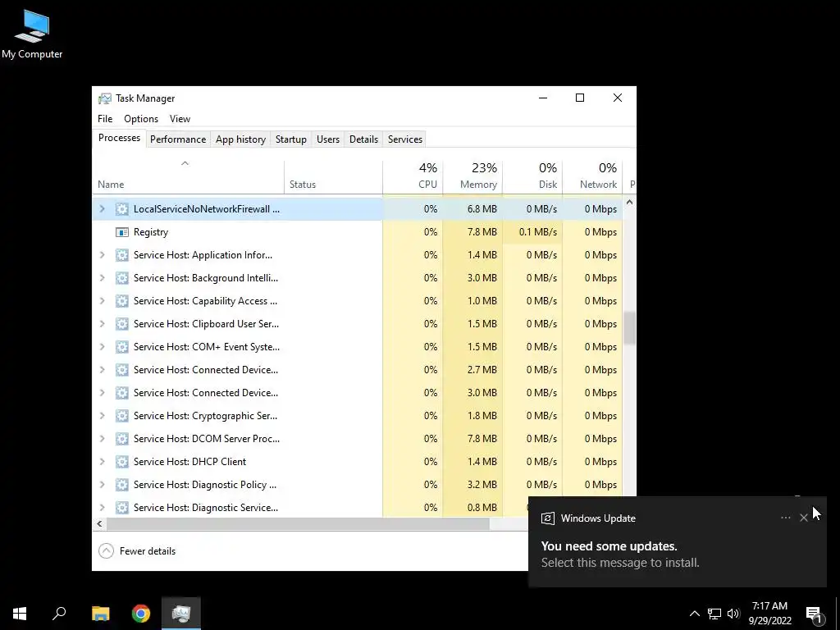Image resolution: width=840 pixels, height=630 pixels.
Task: Click the horizontal scrollbar thumb
Action: click(x=298, y=523)
